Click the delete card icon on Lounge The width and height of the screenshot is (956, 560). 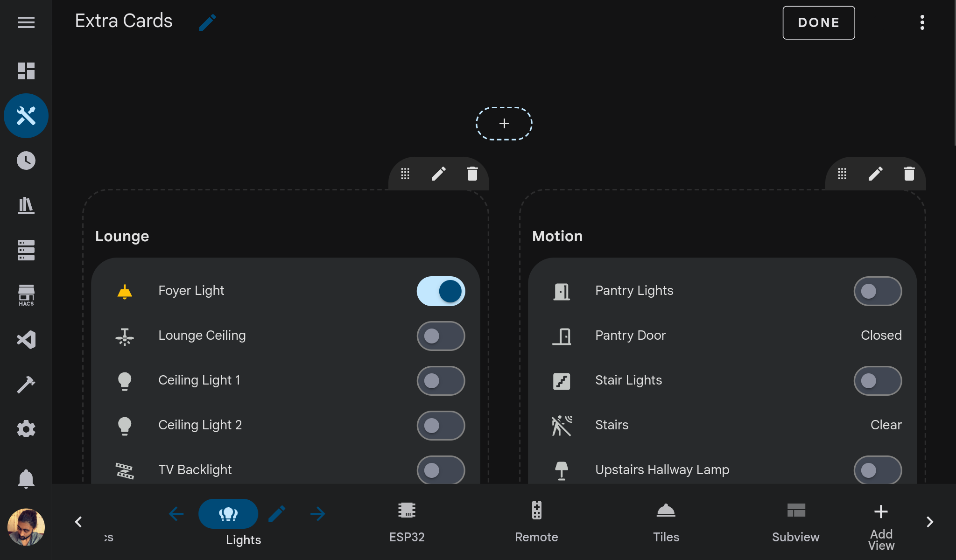[472, 174]
